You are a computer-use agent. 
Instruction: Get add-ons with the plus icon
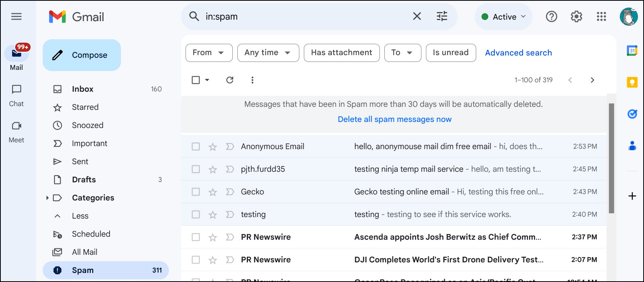(632, 196)
